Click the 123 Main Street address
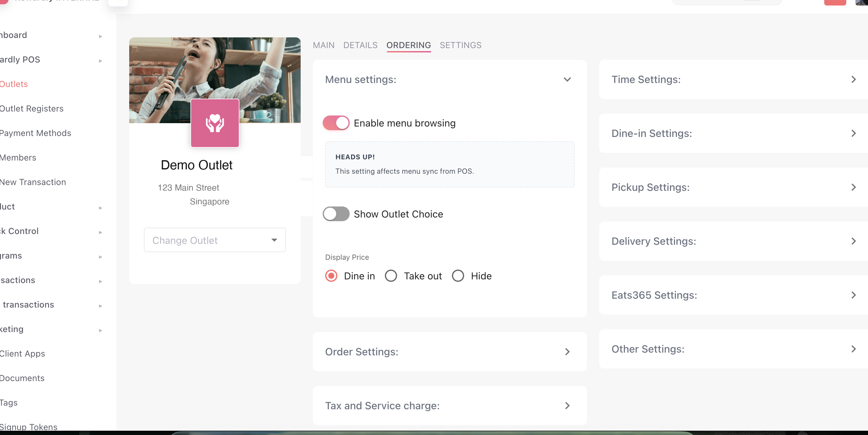The height and width of the screenshot is (435, 868). pos(188,187)
